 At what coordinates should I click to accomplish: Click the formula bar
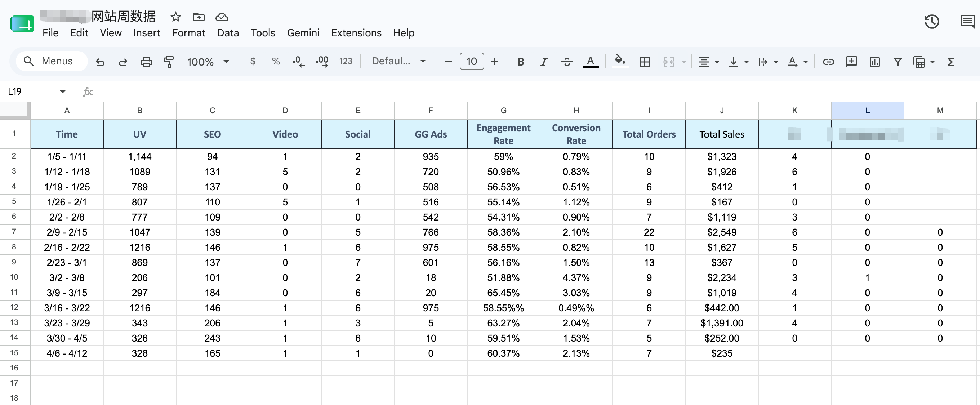tap(536, 92)
